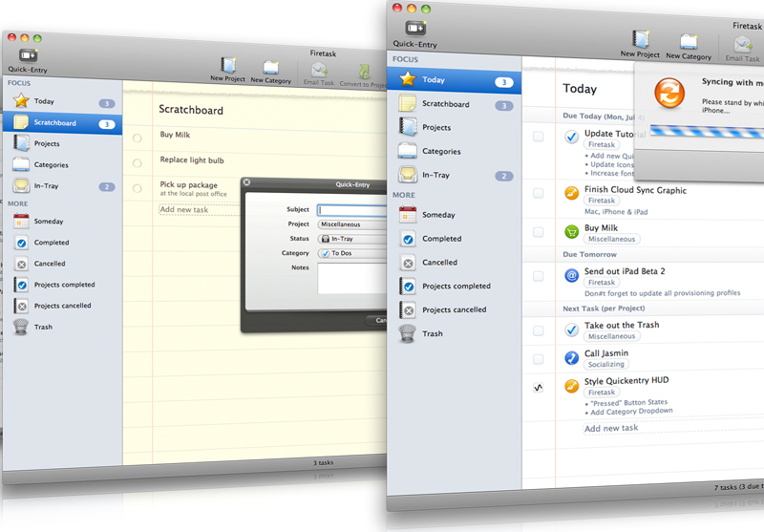This screenshot has height=532, width=764.
Task: Open Projects completed in right sidebar
Action: (x=455, y=286)
